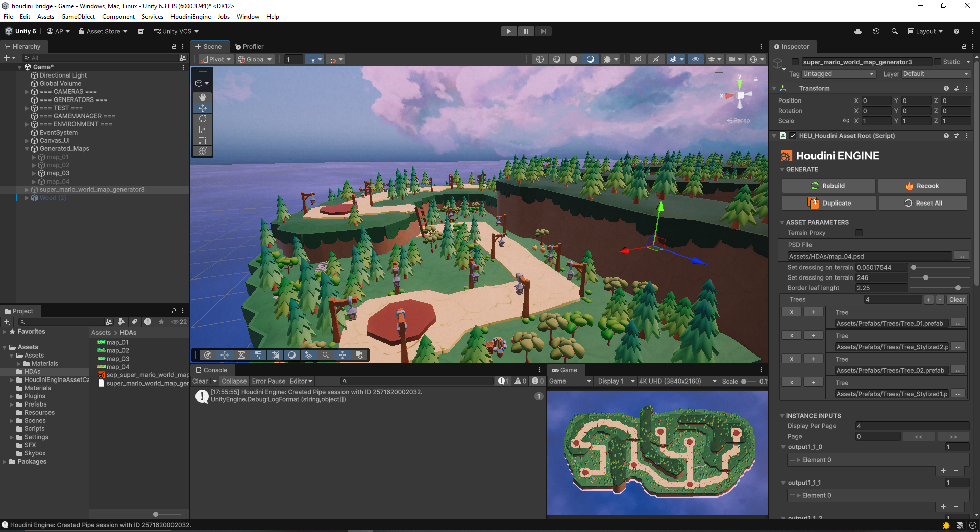This screenshot has width=980, height=532.
Task: Adjust the Game view Scale slider
Action: click(749, 381)
